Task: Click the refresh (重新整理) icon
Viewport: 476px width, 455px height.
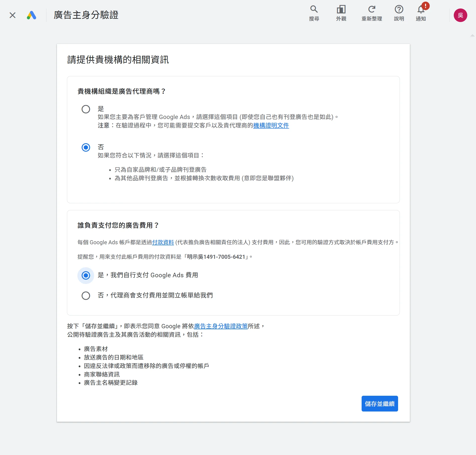Action: (x=372, y=13)
